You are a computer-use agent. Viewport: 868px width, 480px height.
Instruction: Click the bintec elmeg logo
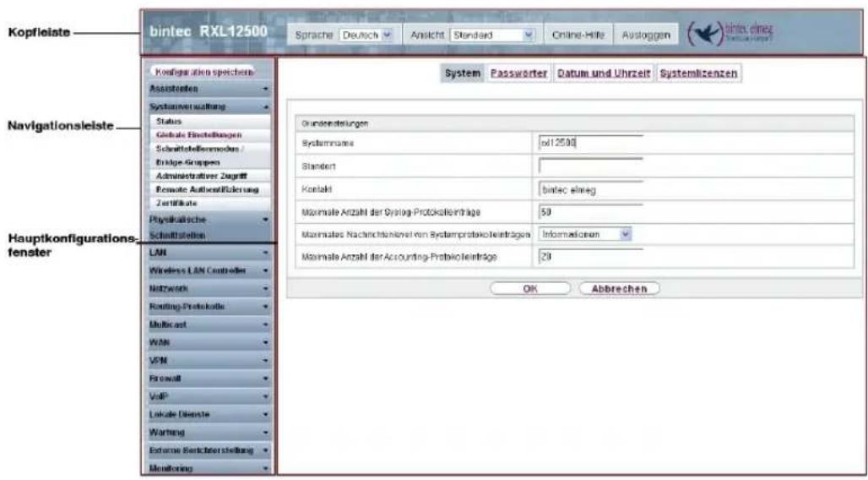click(730, 33)
